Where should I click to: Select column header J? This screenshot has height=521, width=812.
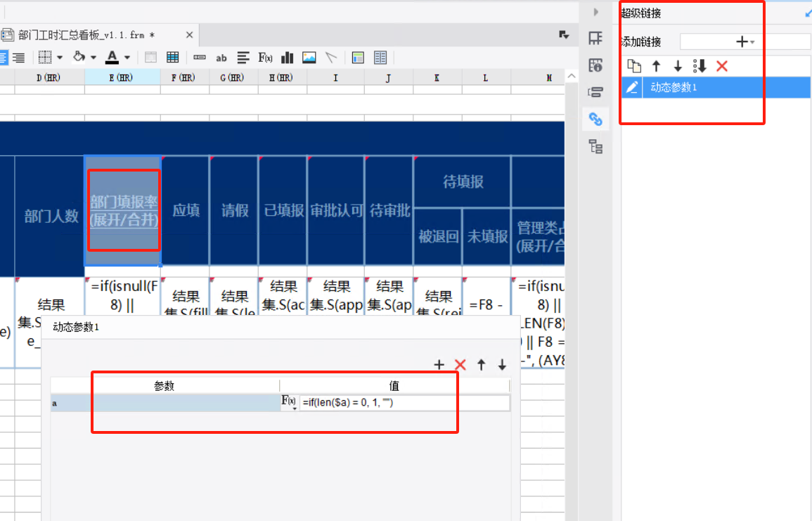pyautogui.click(x=388, y=77)
